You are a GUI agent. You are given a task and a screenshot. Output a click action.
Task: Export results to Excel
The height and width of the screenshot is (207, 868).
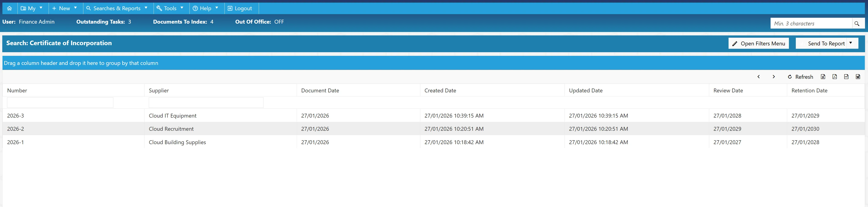coord(823,77)
